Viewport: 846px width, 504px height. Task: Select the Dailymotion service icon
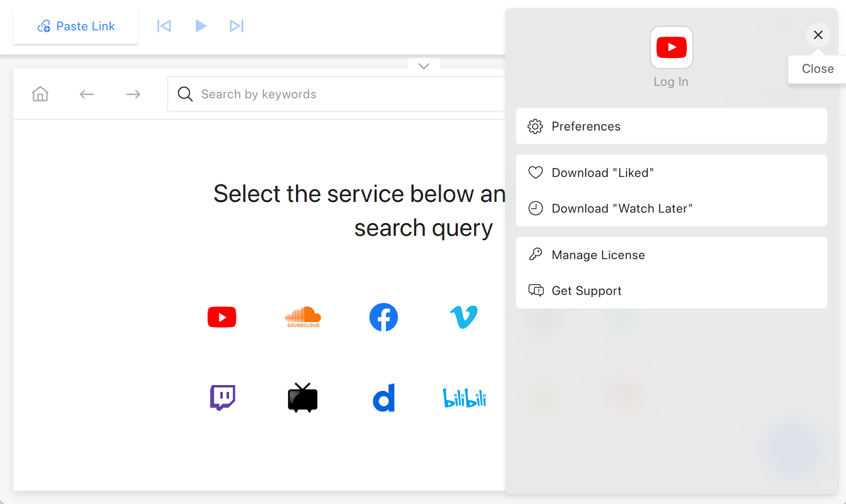coord(384,398)
